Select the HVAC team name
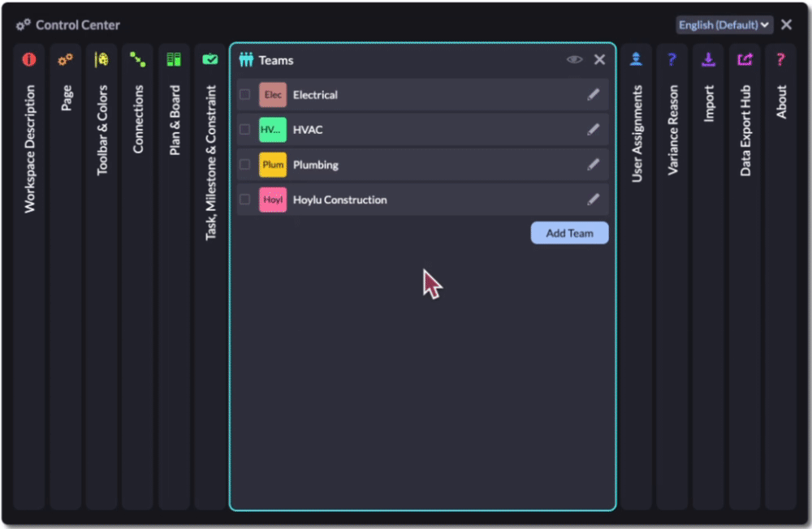This screenshot has height=529, width=812. pos(308,130)
